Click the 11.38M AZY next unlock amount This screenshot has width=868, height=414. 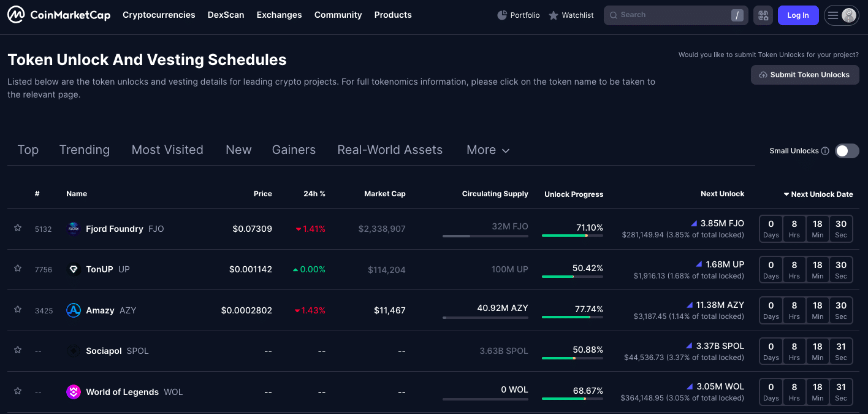coord(720,305)
